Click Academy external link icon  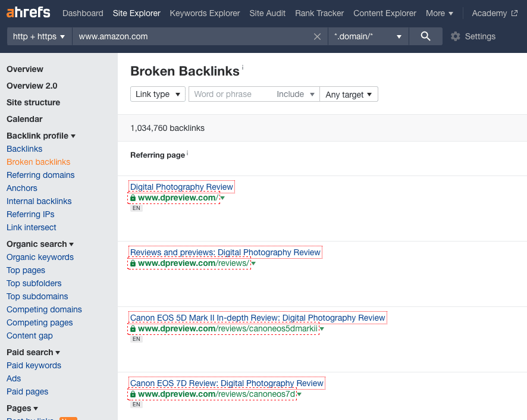[515, 13]
